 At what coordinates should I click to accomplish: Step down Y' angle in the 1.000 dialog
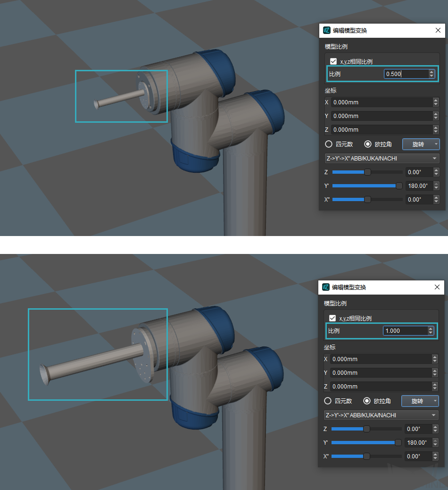pyautogui.click(x=435, y=445)
